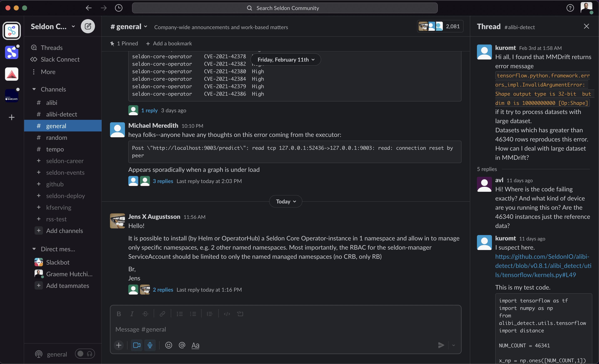Open send options chevron
Viewport: 599px width, 364px height.
[x=453, y=345]
